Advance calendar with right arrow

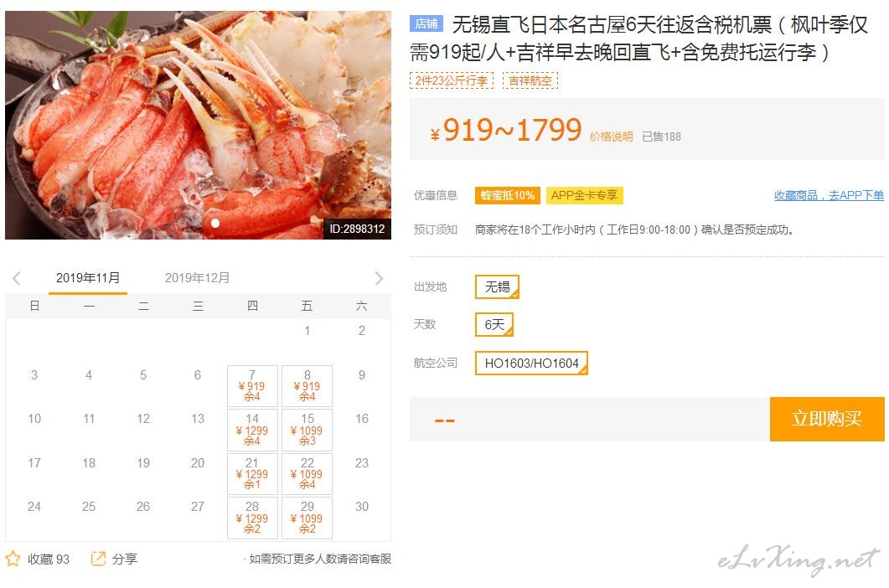point(380,278)
